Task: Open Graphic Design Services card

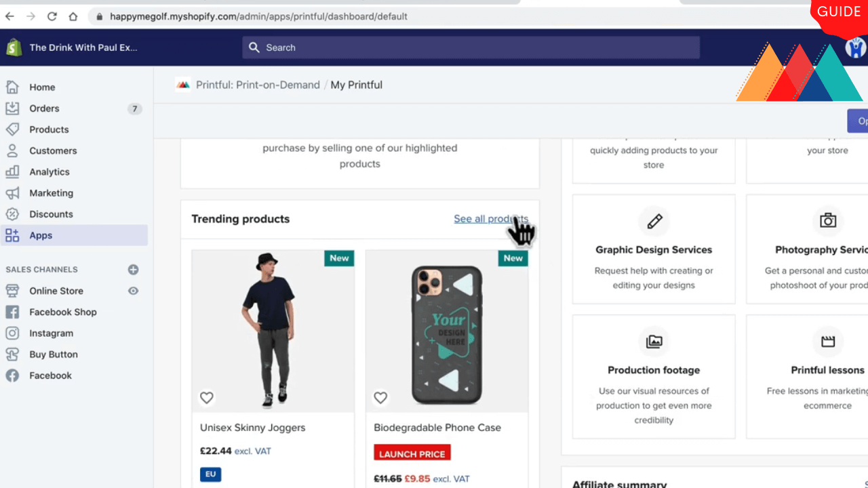Action: 654,249
